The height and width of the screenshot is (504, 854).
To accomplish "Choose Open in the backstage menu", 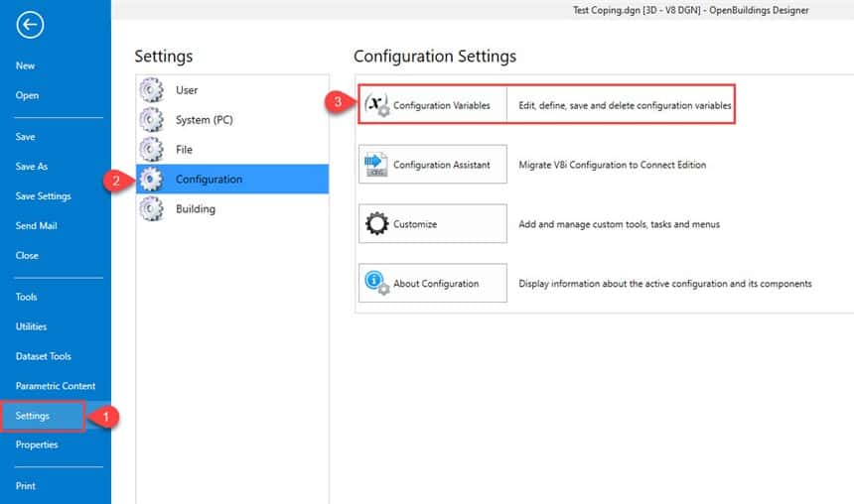I will 27,95.
